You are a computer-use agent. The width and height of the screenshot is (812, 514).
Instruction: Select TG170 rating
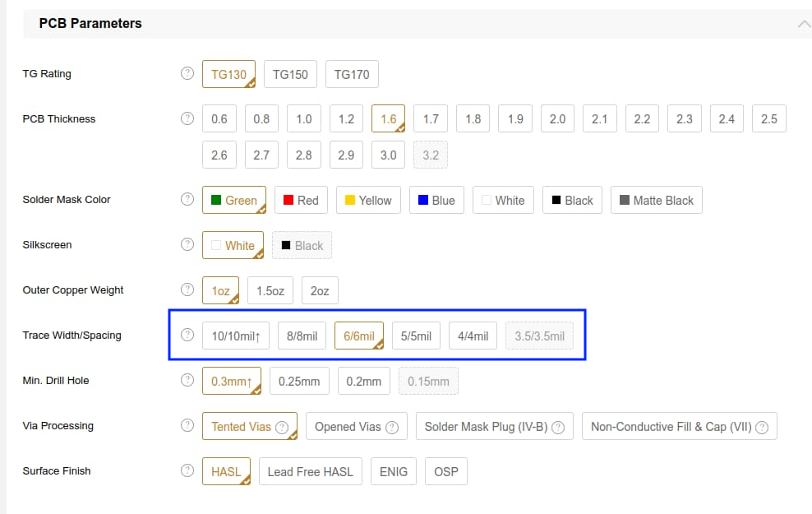(352, 74)
